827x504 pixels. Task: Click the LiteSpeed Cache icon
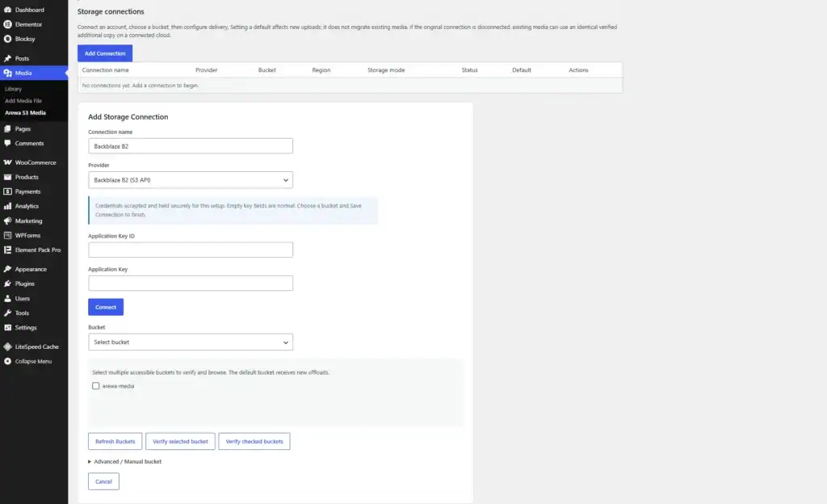[7, 346]
